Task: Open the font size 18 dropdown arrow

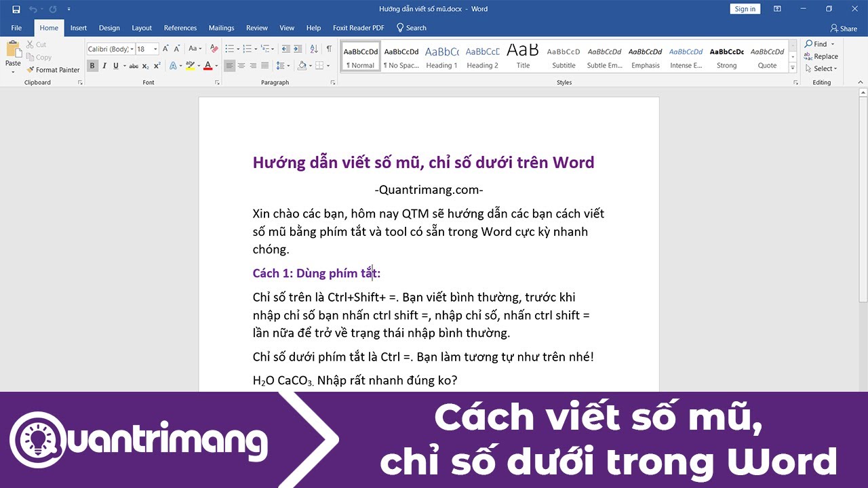Action: pyautogui.click(x=156, y=49)
